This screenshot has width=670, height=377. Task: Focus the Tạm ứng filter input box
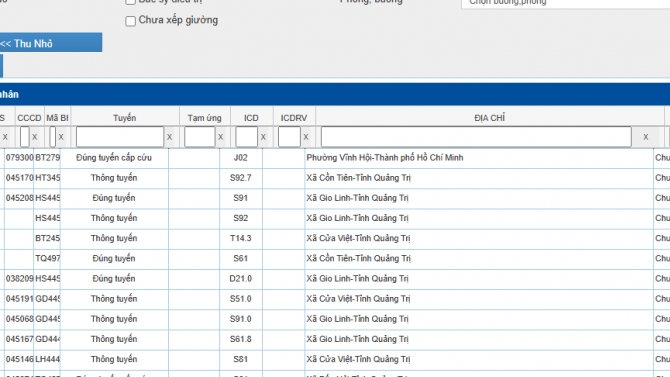pyautogui.click(x=200, y=137)
